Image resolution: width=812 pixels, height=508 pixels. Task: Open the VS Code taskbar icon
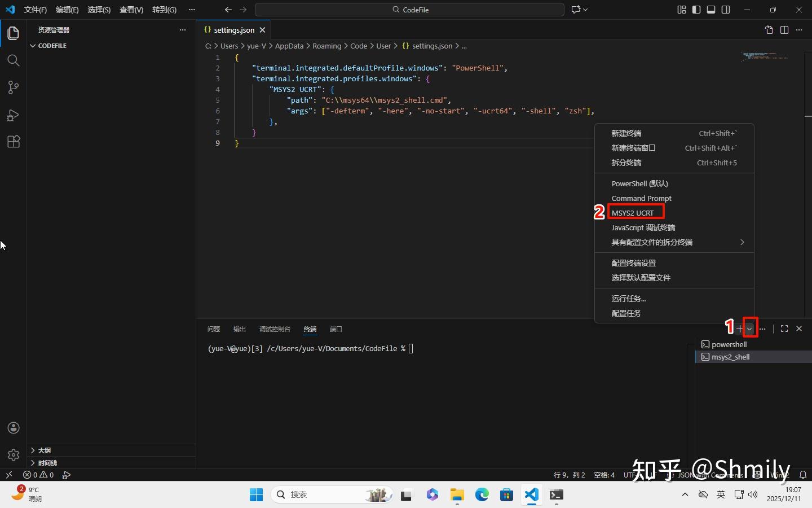pyautogui.click(x=532, y=495)
